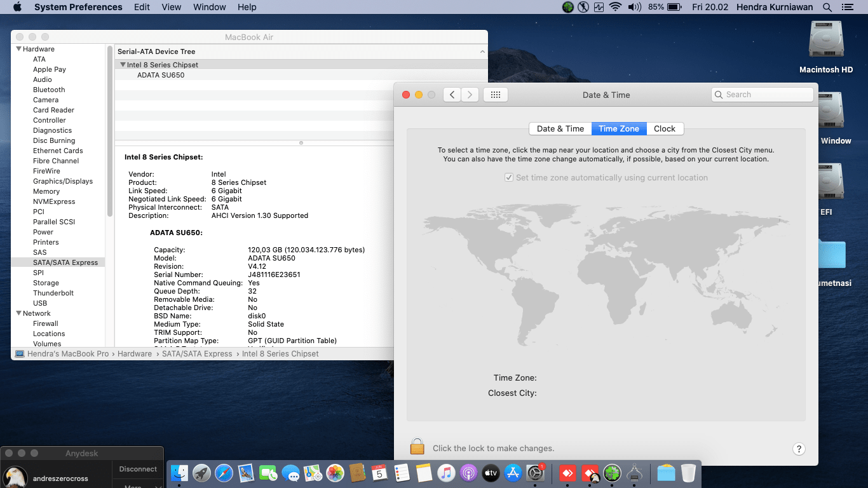Open the Edit menu
The image size is (868, 488).
[x=142, y=7]
